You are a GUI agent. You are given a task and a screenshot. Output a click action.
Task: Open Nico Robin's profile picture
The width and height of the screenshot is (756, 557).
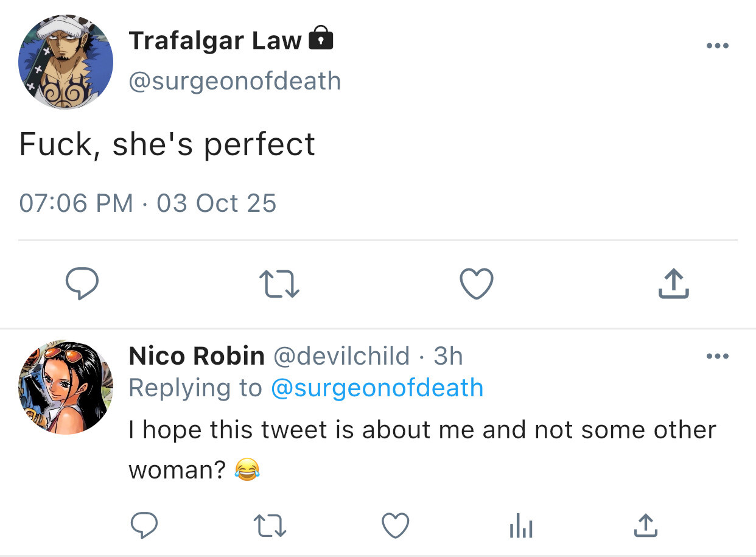66,387
